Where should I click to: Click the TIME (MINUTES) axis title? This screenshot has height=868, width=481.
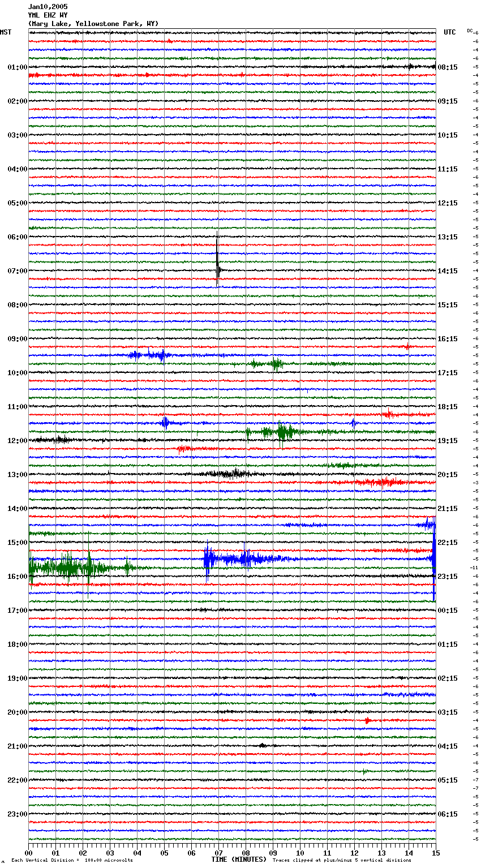[x=239, y=860]
